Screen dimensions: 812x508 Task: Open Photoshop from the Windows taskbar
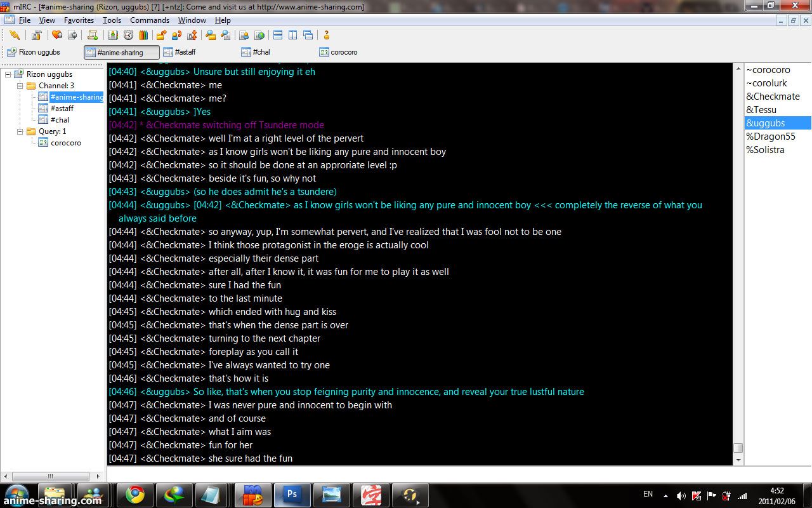click(292, 495)
